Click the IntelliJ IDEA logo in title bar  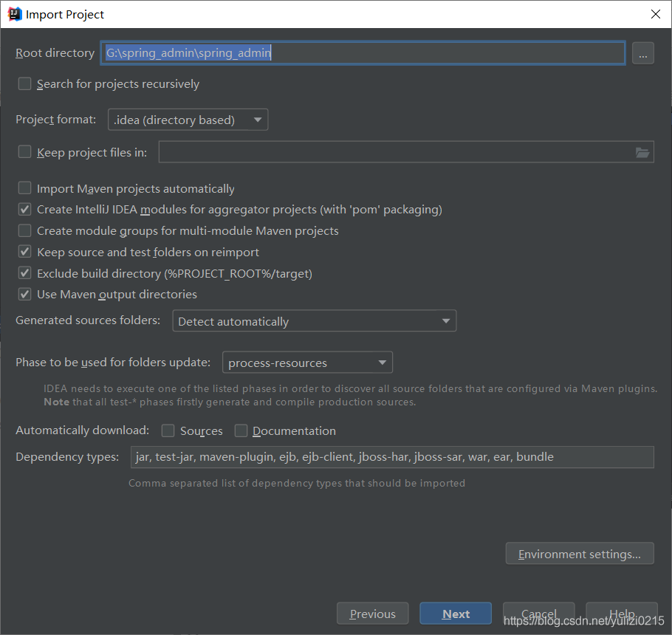(x=15, y=14)
